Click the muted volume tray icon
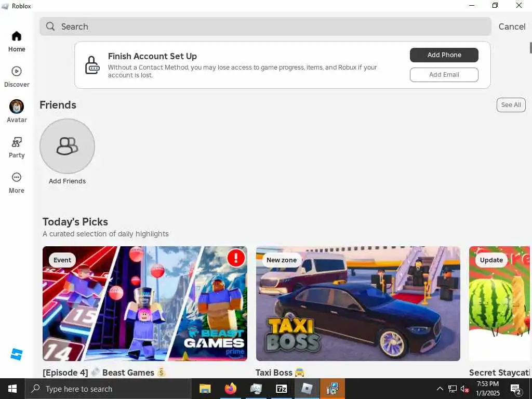Screen dimensions: 532x399 (465, 389)
